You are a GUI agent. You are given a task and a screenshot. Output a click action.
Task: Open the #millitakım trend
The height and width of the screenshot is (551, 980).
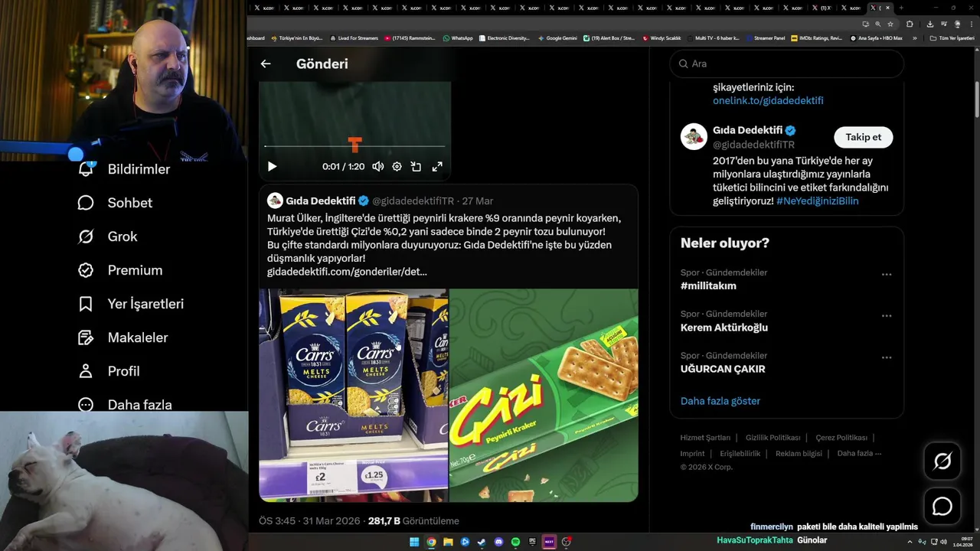coord(708,285)
